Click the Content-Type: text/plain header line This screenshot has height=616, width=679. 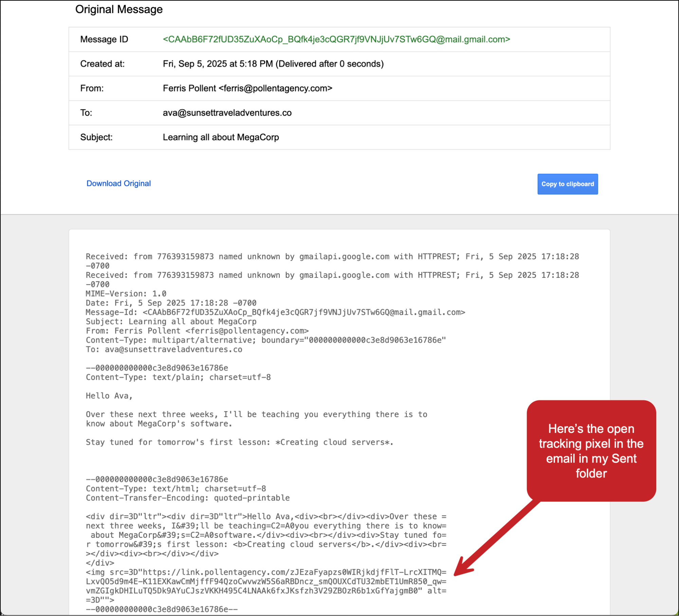[x=178, y=377]
